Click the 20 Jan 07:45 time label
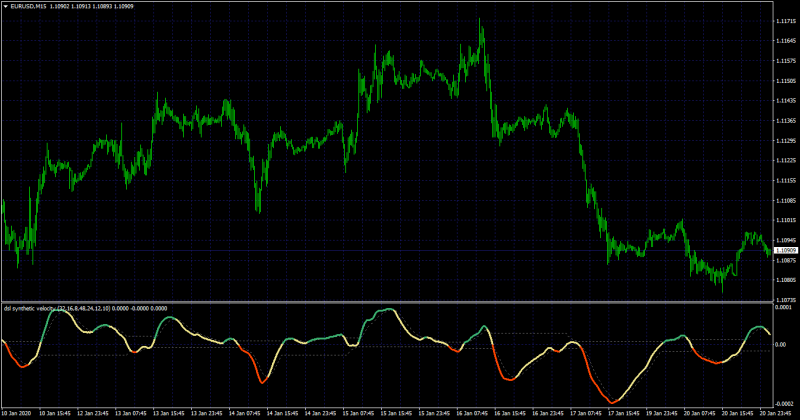This screenshot has height=420, width=800. coord(699,413)
